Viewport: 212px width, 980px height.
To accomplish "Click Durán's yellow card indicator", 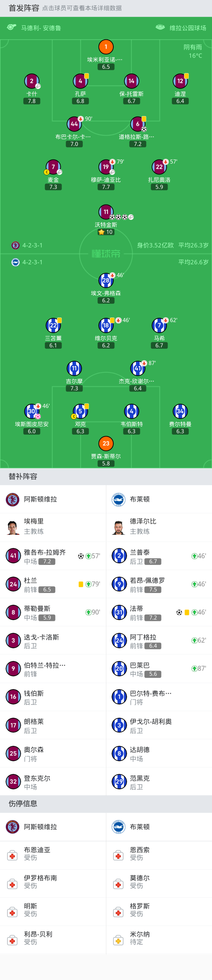I will 81,584.
